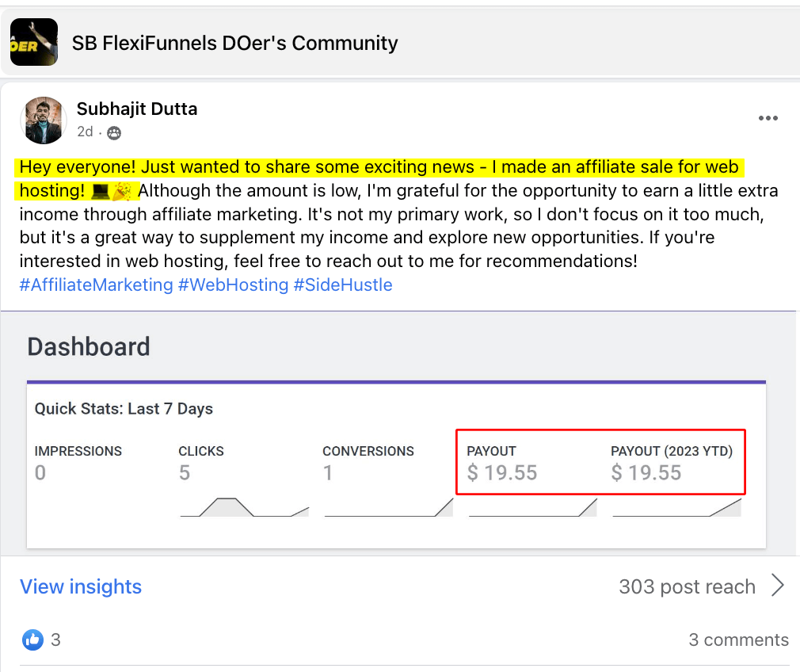The width and height of the screenshot is (800, 672).
Task: Show who reacted via the 3 count
Action: (55, 640)
